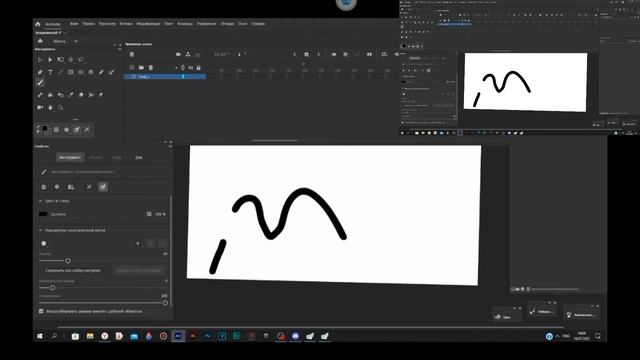
Task: Switch to the Инструмент properties tab
Action: [70, 158]
